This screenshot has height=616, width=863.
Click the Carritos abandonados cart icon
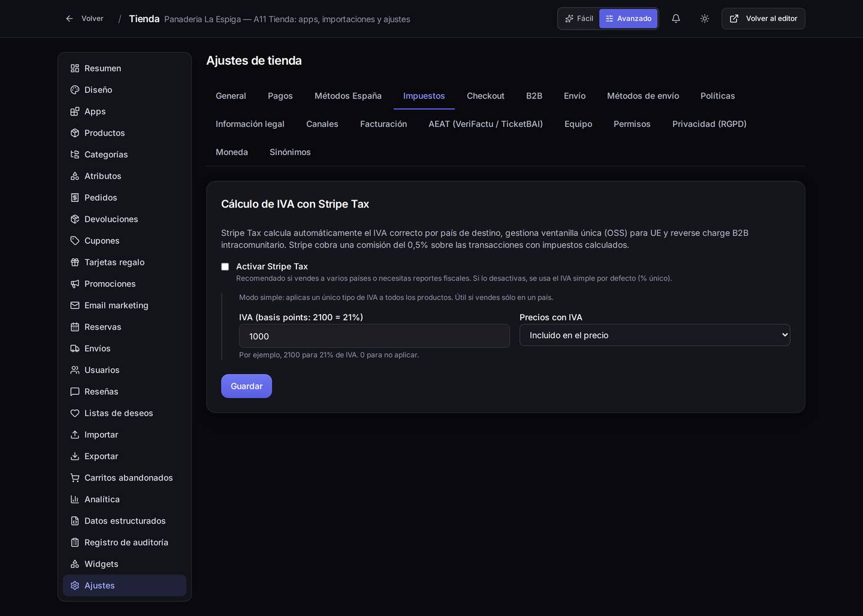pos(75,478)
